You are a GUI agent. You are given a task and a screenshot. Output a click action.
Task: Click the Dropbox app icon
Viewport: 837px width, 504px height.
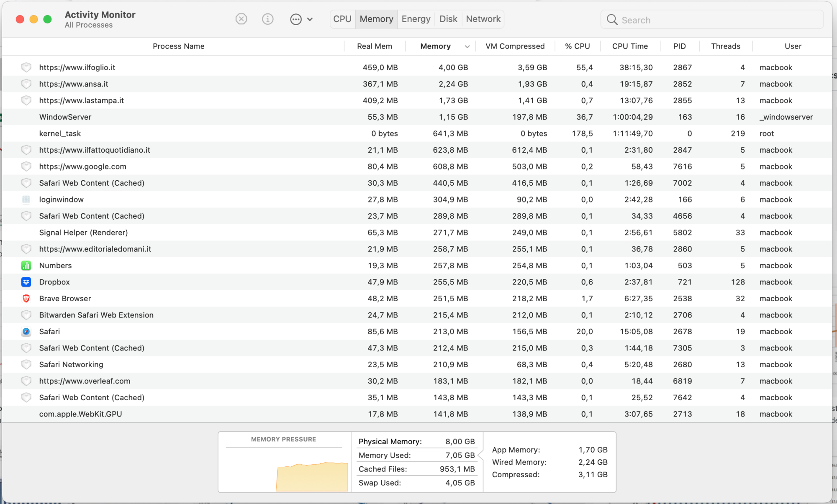point(26,282)
